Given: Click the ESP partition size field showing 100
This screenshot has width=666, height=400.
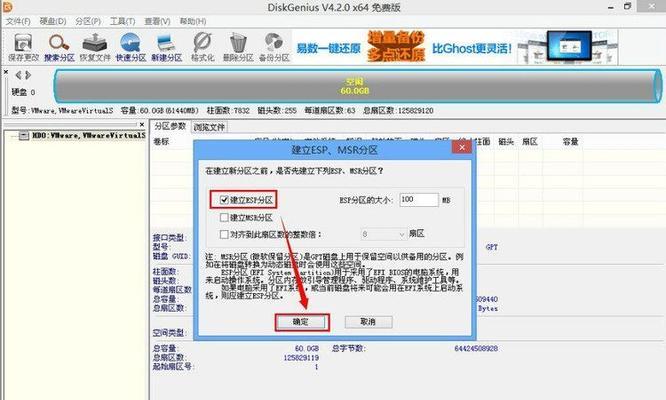Looking at the screenshot, I should [x=419, y=200].
